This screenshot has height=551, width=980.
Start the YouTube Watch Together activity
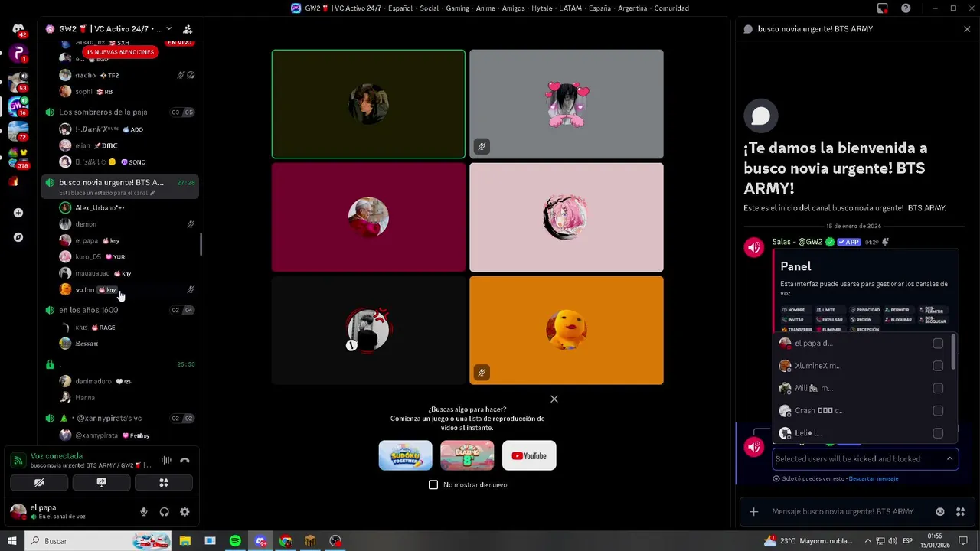[x=529, y=455]
